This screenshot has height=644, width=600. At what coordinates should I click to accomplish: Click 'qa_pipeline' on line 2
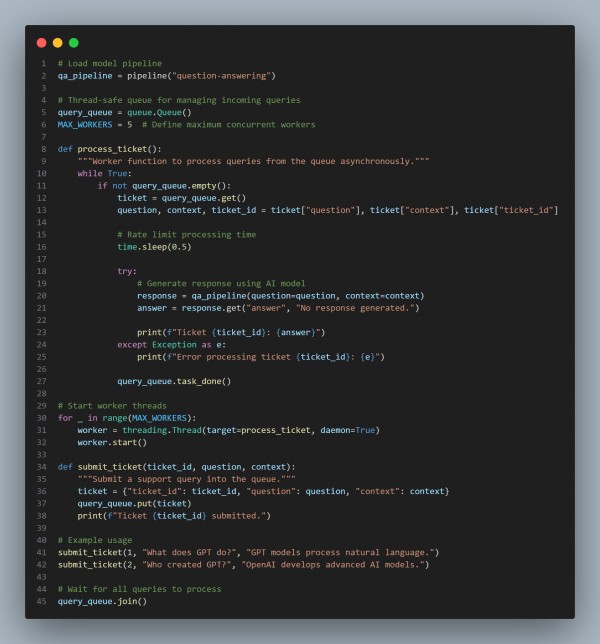tap(85, 76)
